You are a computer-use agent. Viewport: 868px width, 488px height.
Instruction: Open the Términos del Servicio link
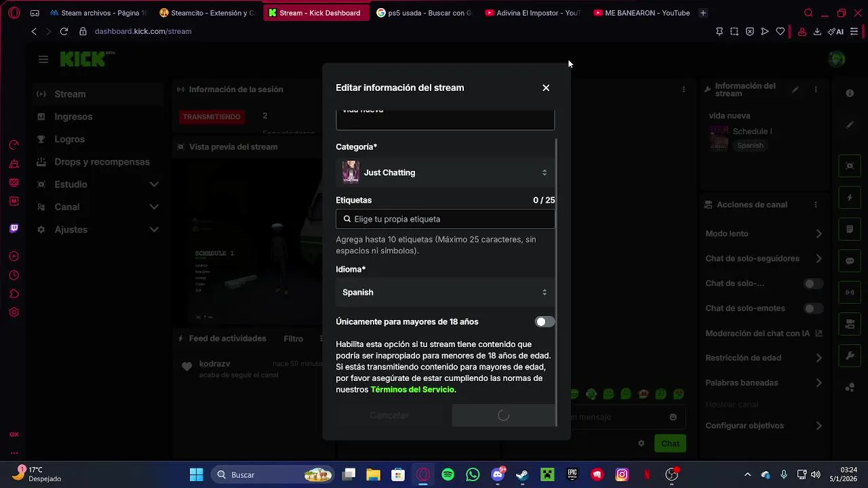coord(412,390)
